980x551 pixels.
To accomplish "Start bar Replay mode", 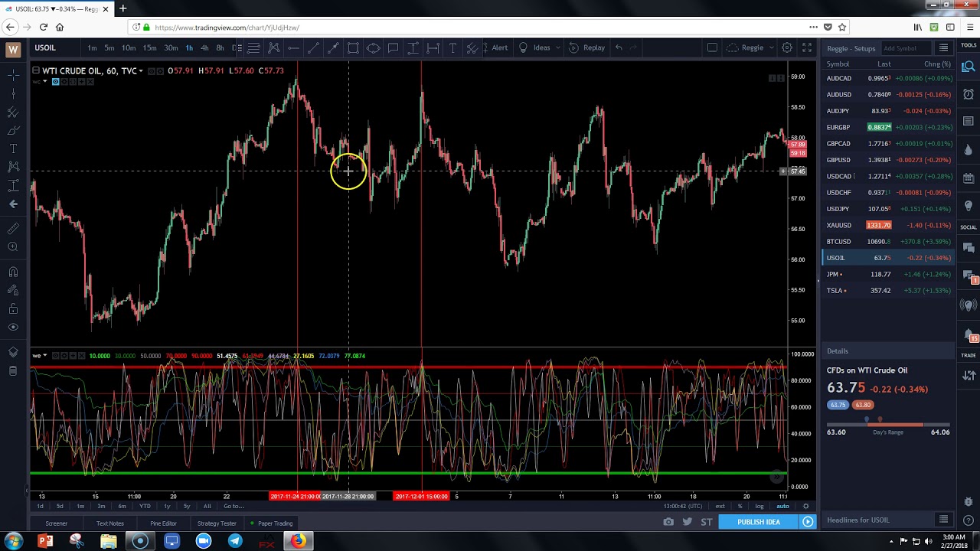I will click(587, 47).
